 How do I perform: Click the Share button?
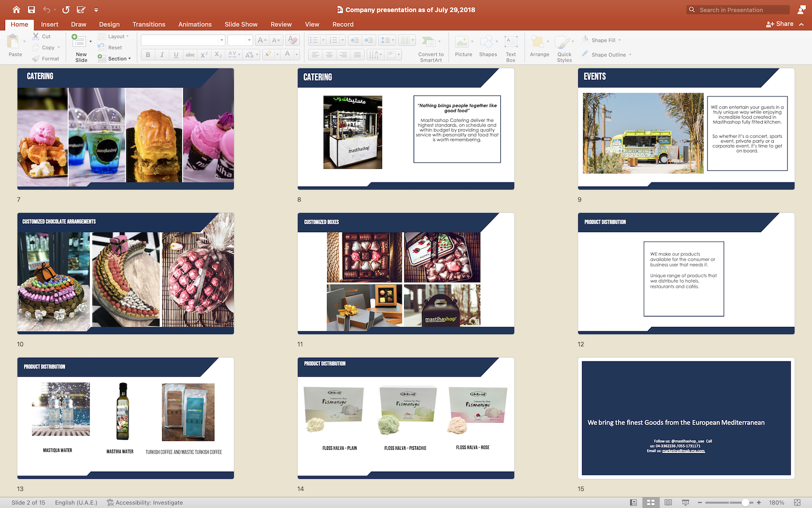click(780, 24)
